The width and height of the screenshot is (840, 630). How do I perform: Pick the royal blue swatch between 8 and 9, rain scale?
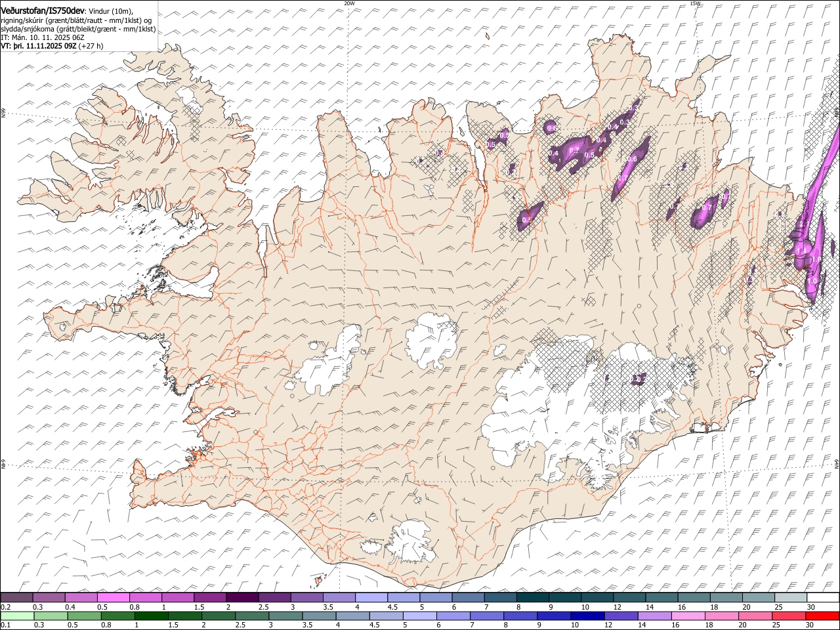520,616
